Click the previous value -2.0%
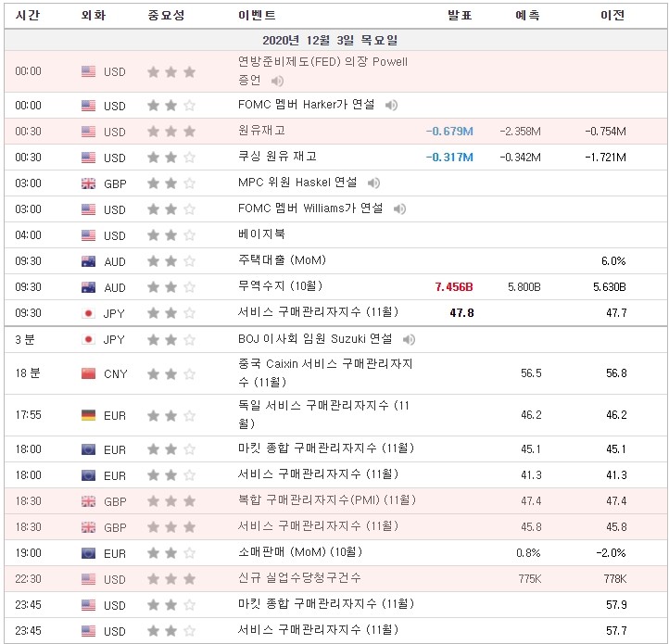669x644 pixels. coord(611,553)
